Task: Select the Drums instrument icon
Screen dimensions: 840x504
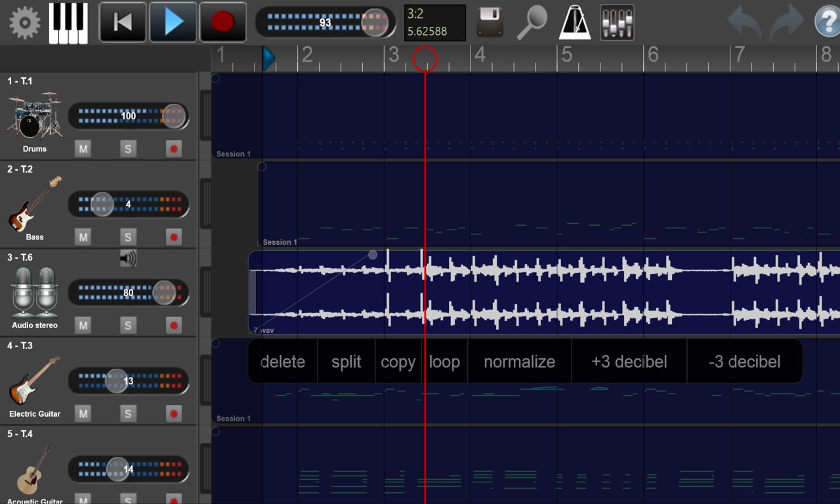Action: pos(35,115)
